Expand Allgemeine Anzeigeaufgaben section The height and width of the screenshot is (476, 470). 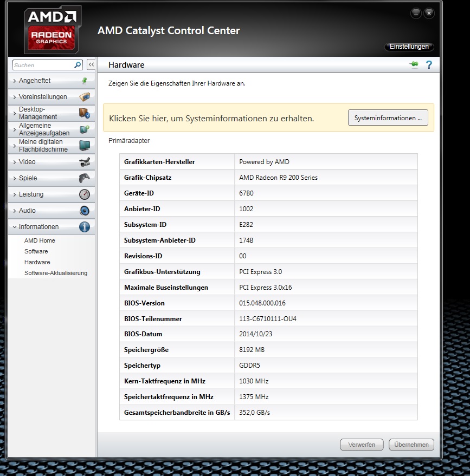(51, 129)
